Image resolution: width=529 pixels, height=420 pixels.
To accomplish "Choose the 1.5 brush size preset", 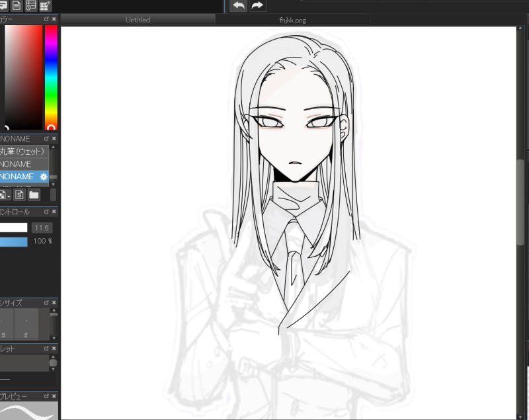I will [x=7, y=324].
